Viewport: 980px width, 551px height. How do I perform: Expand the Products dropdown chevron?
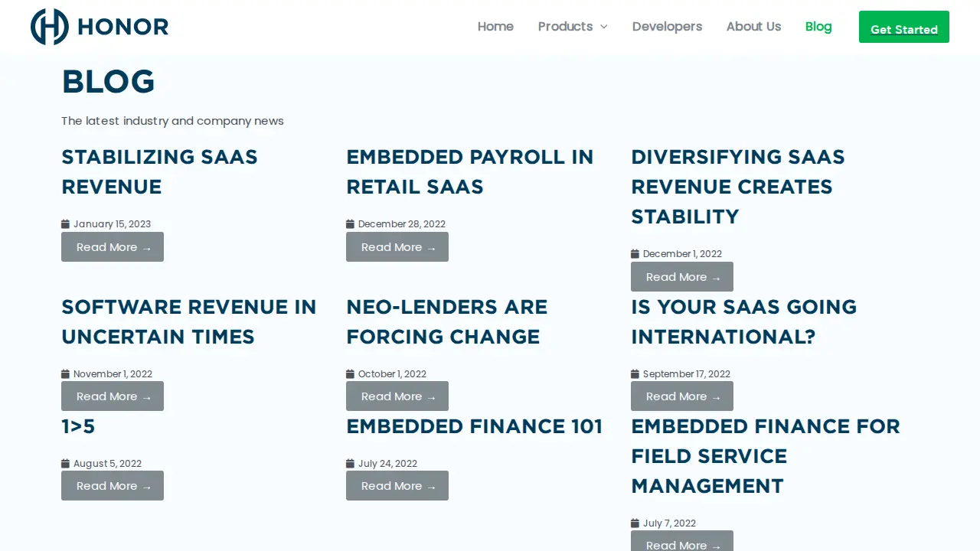[603, 27]
